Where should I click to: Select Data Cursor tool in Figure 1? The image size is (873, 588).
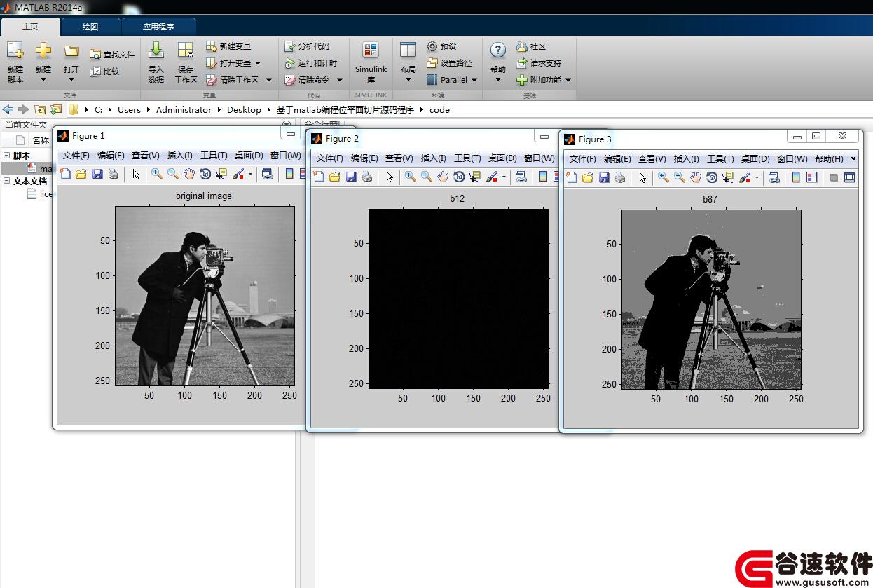coord(221,175)
